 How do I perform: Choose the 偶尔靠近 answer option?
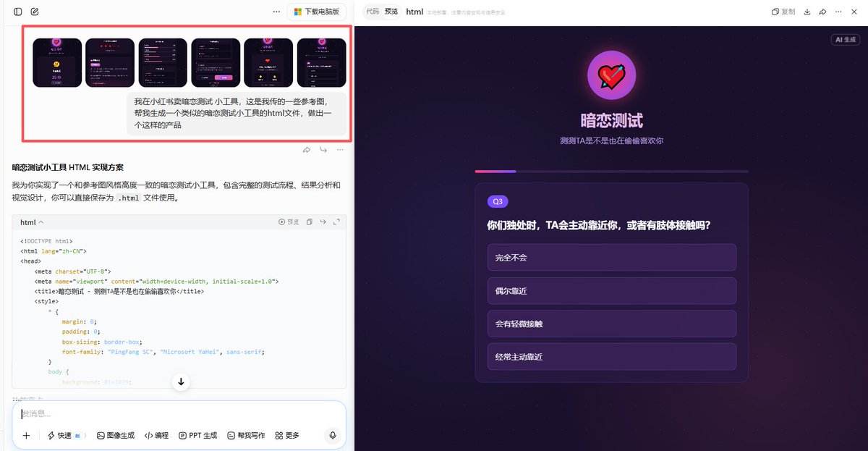pos(611,290)
